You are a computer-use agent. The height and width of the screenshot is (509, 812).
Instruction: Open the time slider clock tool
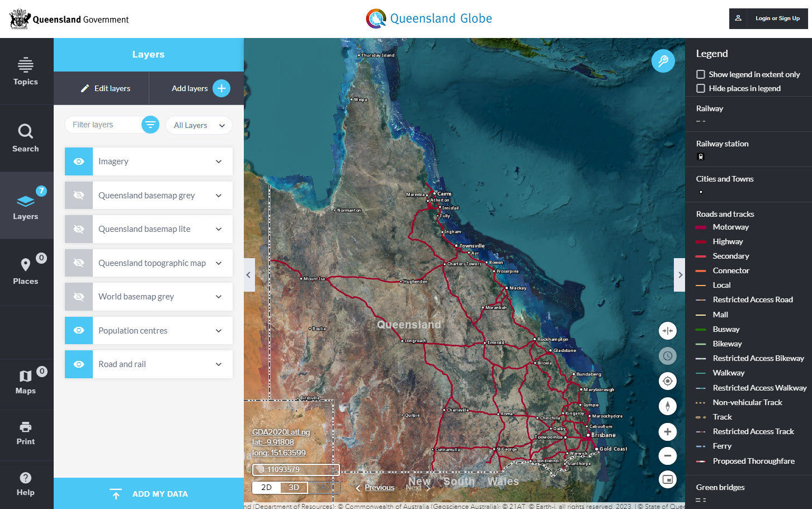tap(667, 356)
